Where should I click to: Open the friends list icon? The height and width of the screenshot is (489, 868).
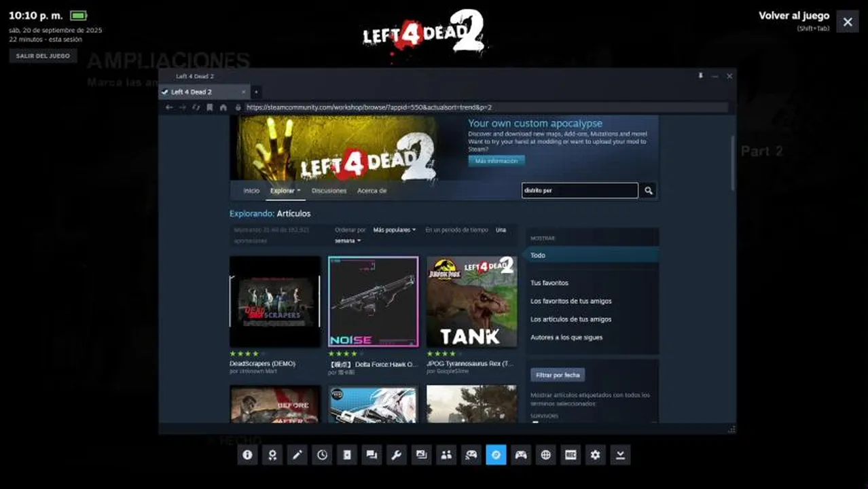click(446, 455)
